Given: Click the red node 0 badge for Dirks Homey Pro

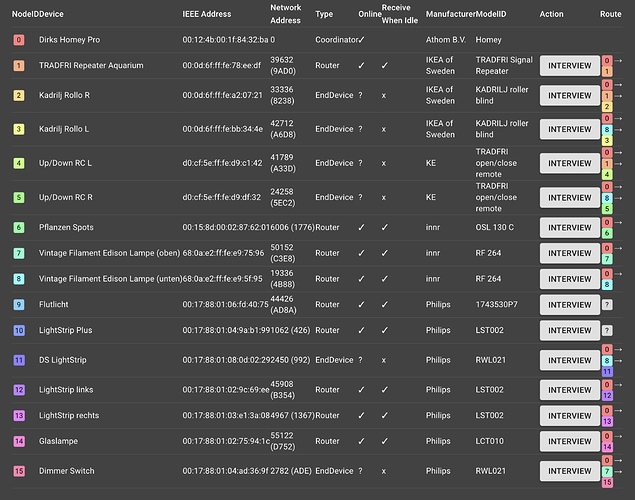Looking at the screenshot, I should [x=19, y=40].
